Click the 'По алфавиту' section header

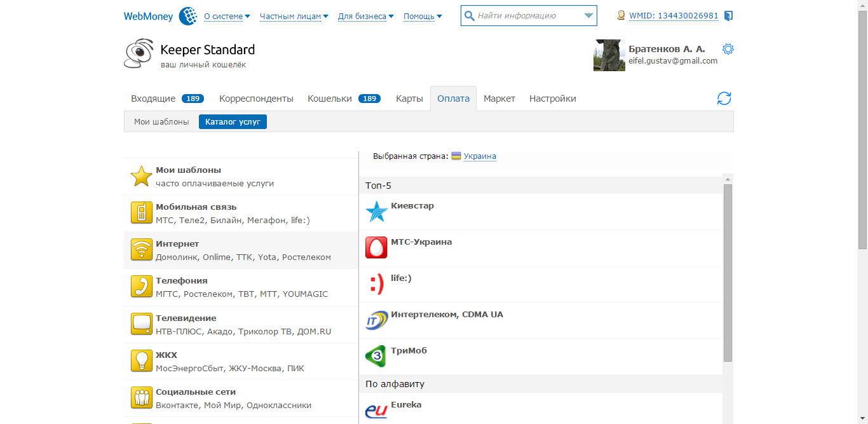[541, 384]
